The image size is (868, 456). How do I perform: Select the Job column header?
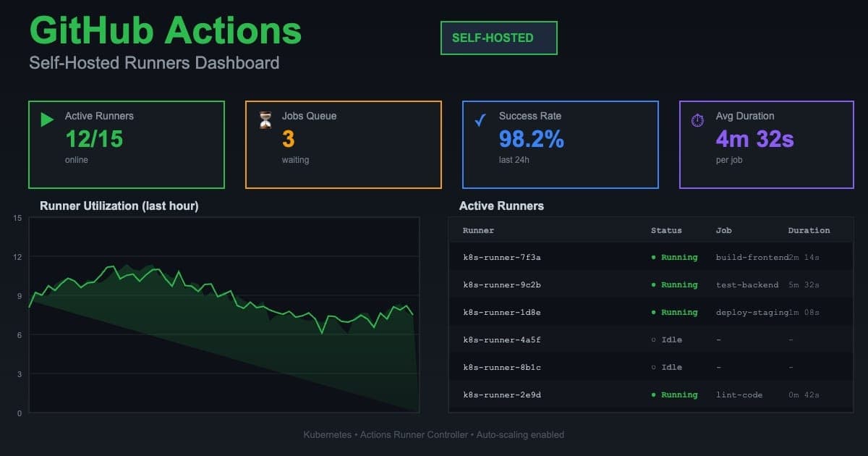[x=724, y=230]
